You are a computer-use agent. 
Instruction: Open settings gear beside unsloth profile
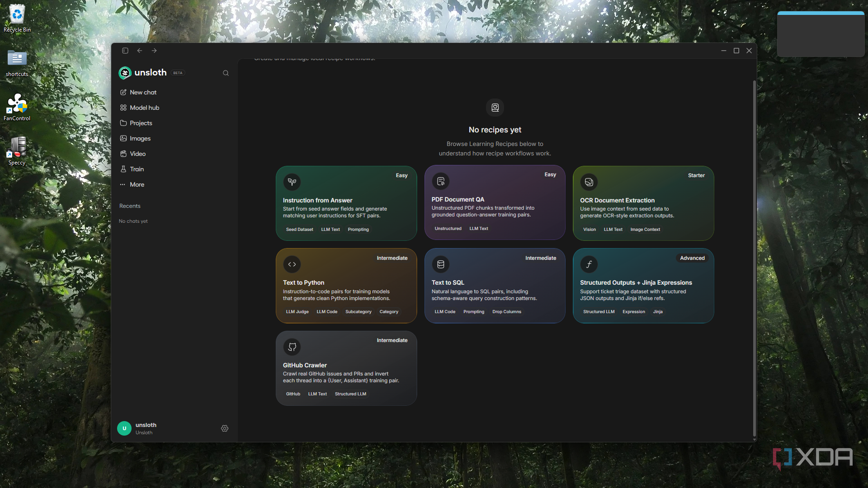click(x=225, y=428)
